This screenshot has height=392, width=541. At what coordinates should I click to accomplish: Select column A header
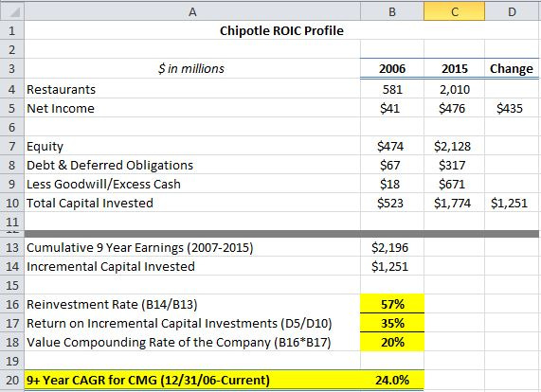click(x=192, y=11)
